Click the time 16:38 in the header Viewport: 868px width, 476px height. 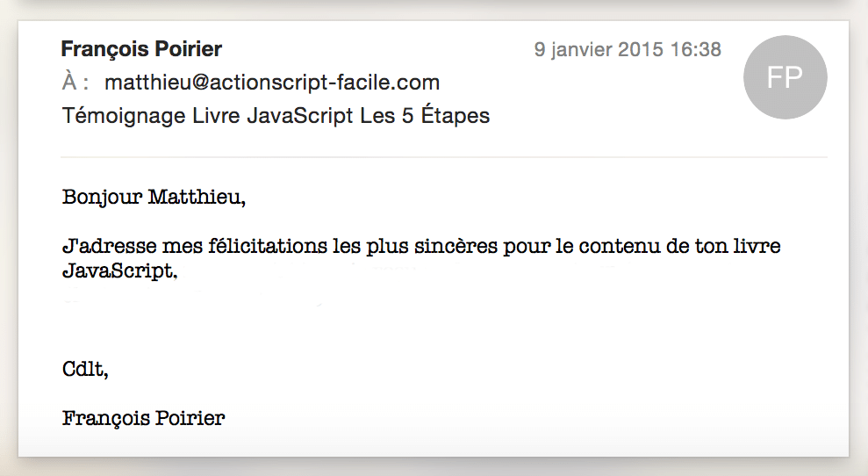click(x=695, y=49)
